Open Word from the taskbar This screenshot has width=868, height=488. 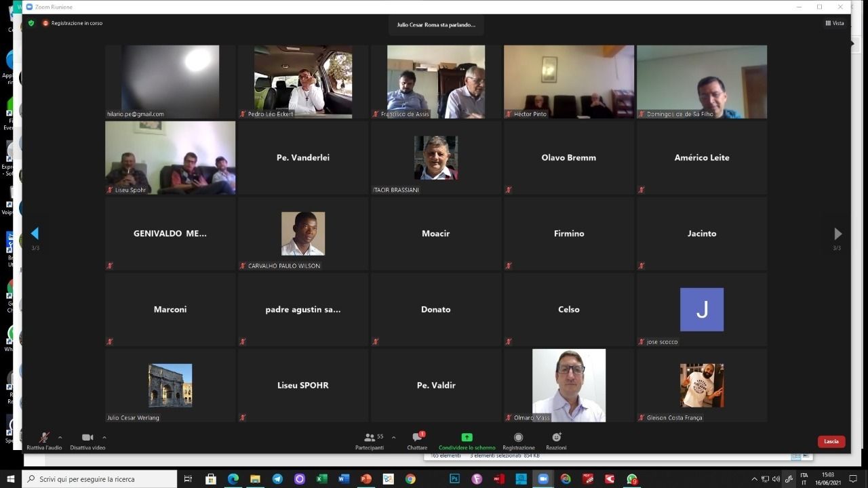pos(344,479)
